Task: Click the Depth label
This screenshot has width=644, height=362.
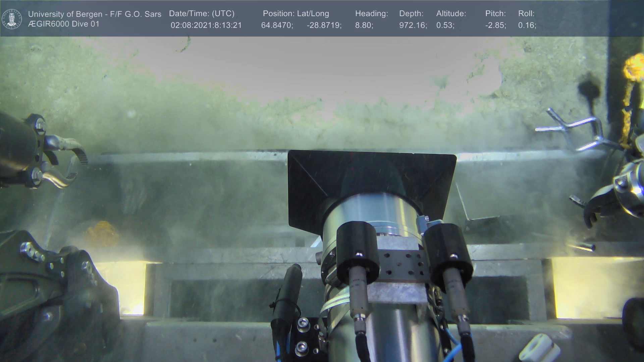Action: (x=411, y=14)
